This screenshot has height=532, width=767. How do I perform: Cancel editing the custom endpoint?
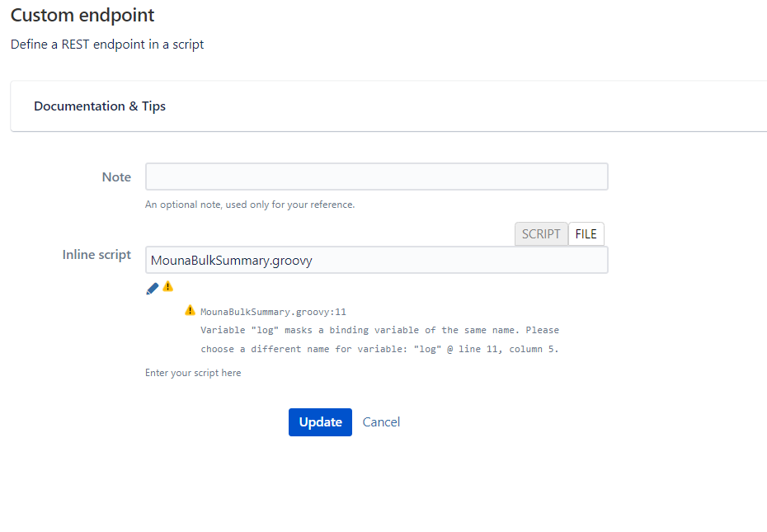(381, 422)
